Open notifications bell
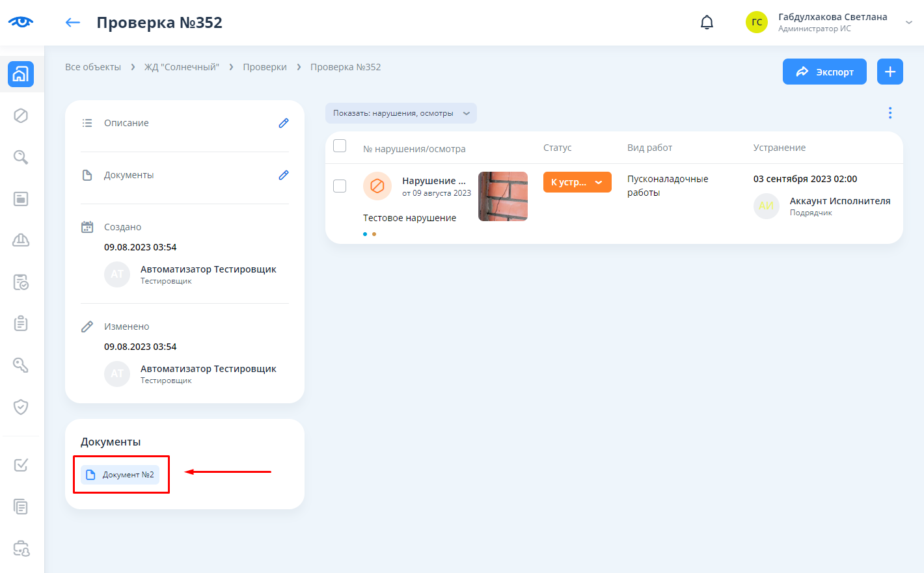Image resolution: width=924 pixels, height=573 pixels. (707, 23)
